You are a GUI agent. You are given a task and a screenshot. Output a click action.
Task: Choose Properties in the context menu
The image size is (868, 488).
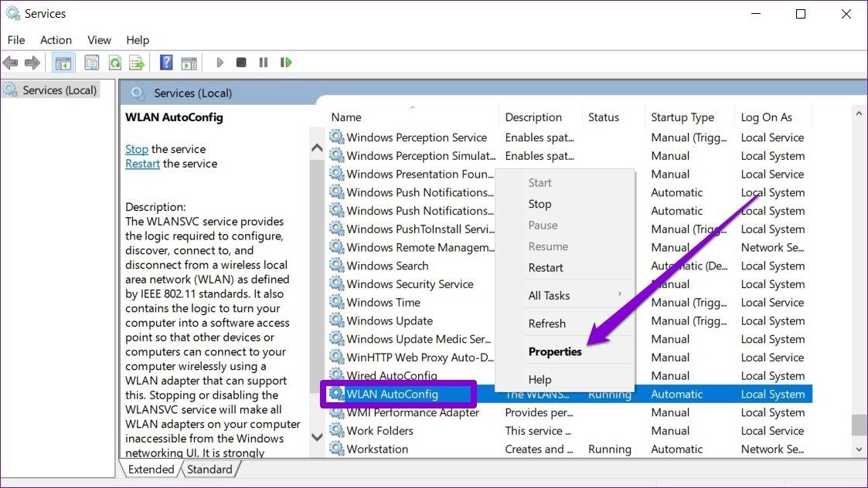[555, 352]
